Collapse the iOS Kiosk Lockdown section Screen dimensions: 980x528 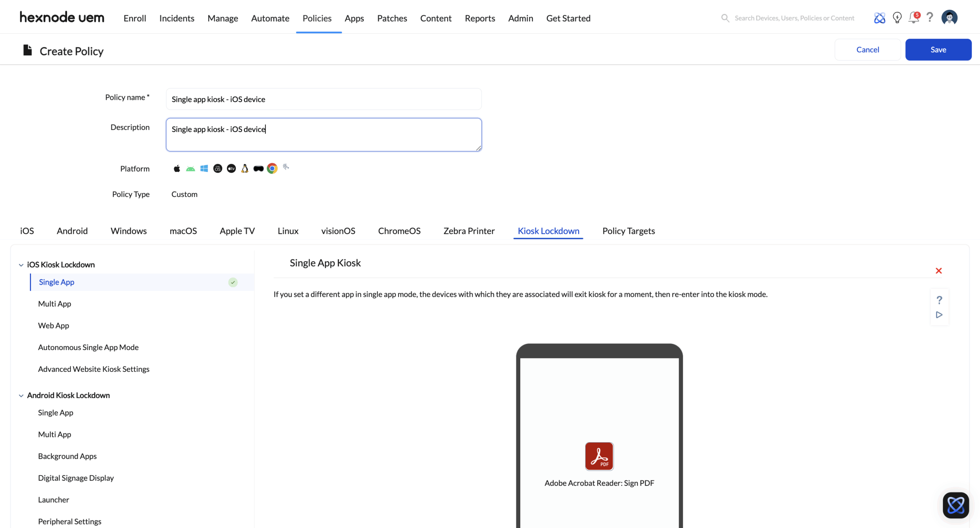coord(21,265)
